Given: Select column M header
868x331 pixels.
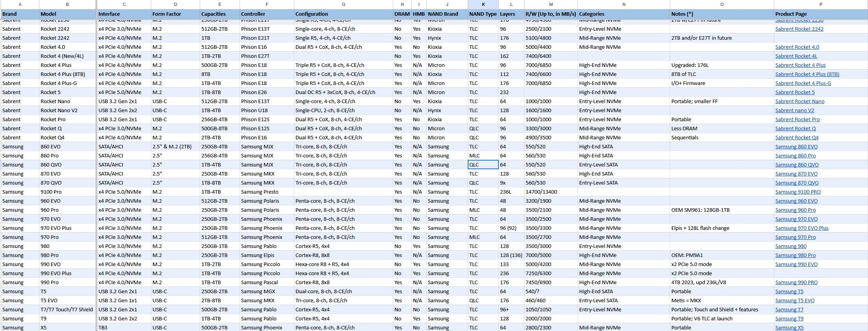Looking at the screenshot, I should point(551,4).
